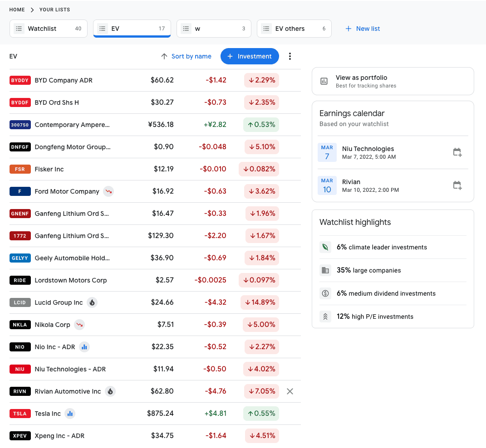
Task: Open Ford Motor Company row
Action: coord(155,191)
